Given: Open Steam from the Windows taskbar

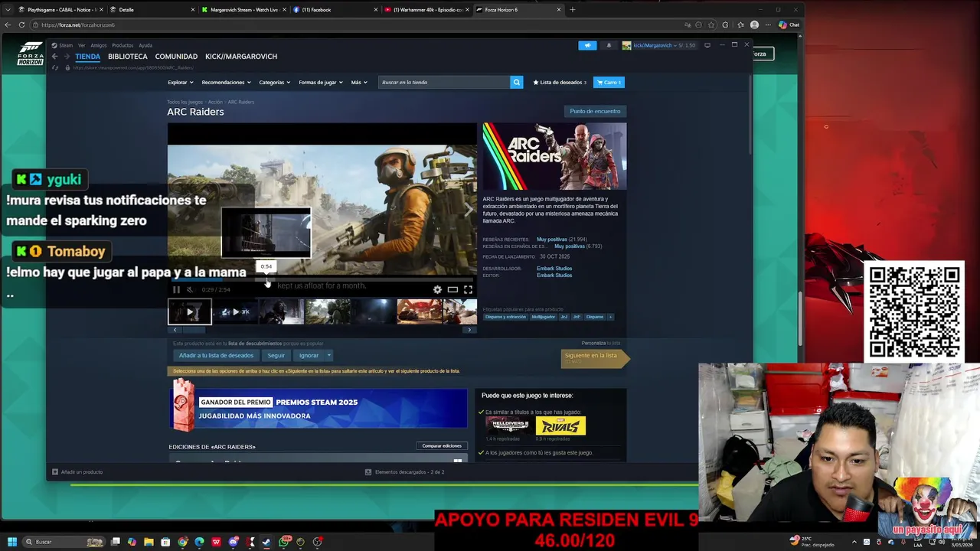Looking at the screenshot, I should (x=266, y=542).
